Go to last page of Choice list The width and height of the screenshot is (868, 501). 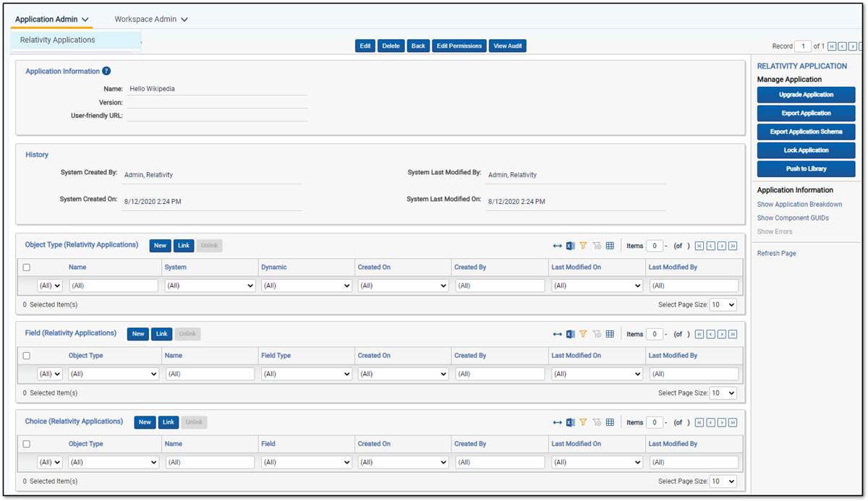click(733, 422)
